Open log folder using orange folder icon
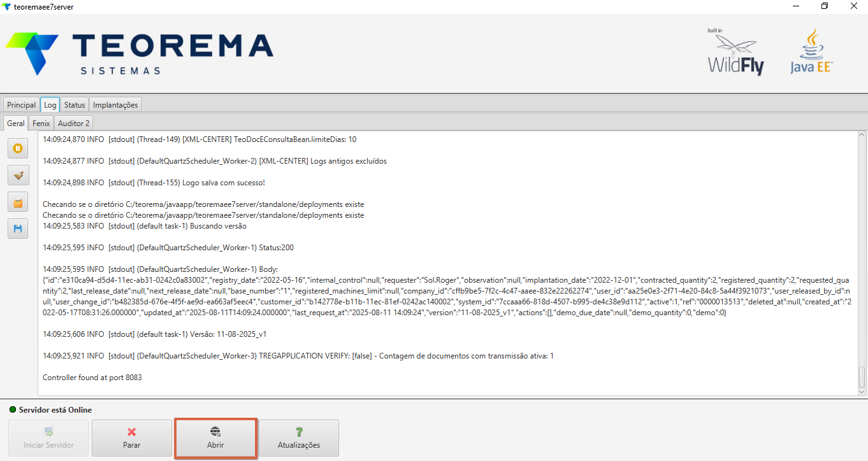Viewport: 868px width, 461px height. [18, 202]
